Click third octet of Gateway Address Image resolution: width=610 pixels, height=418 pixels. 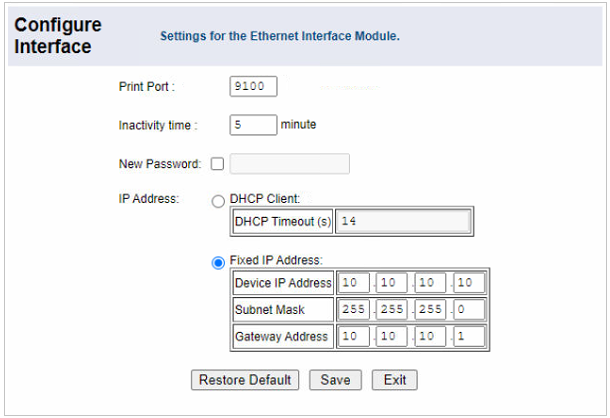pyautogui.click(x=431, y=337)
